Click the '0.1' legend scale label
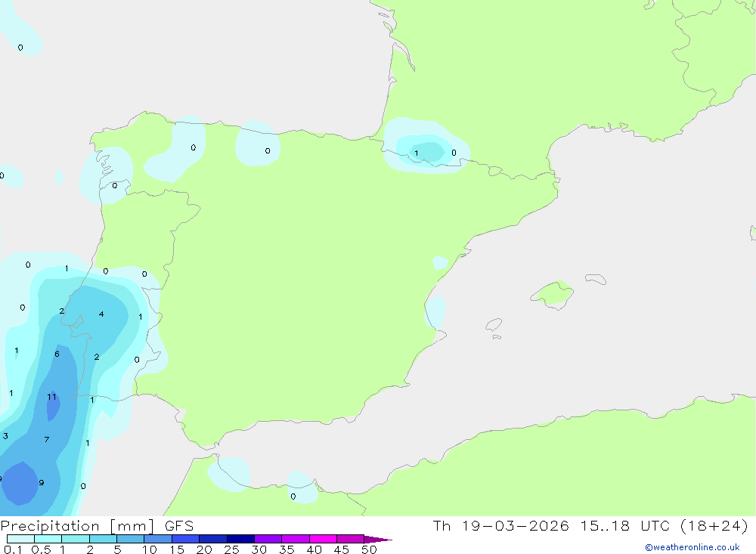The width and height of the screenshot is (756, 554). coord(13,549)
